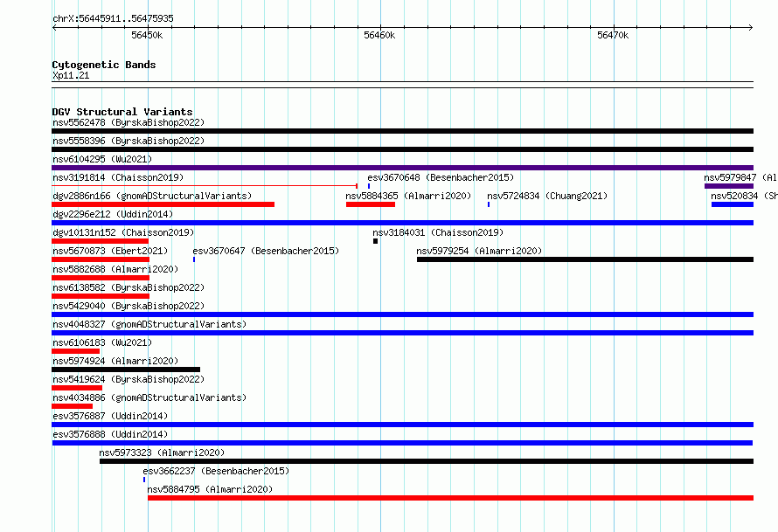The image size is (778, 532).
Task: Select the red nsv4034886 bar
Action: [x=72, y=406]
